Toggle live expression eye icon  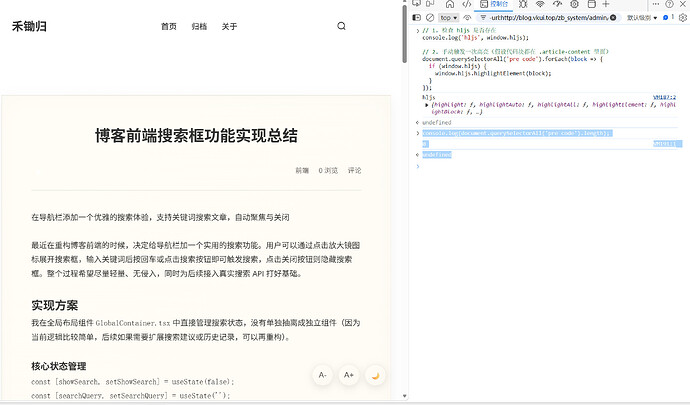468,18
